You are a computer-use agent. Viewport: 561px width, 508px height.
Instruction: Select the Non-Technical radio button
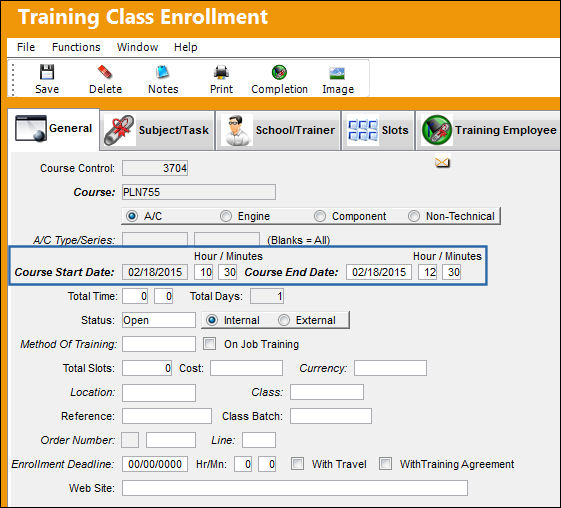tap(414, 216)
